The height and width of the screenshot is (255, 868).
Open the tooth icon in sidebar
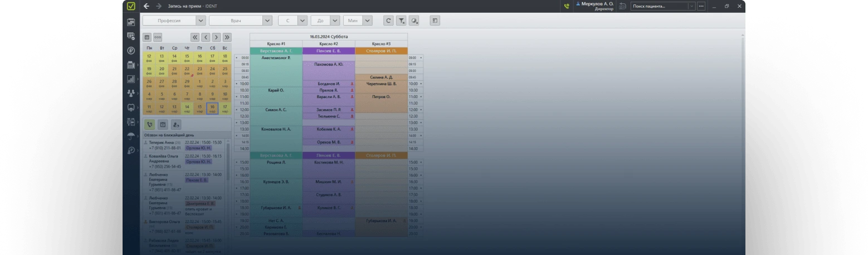[131, 107]
